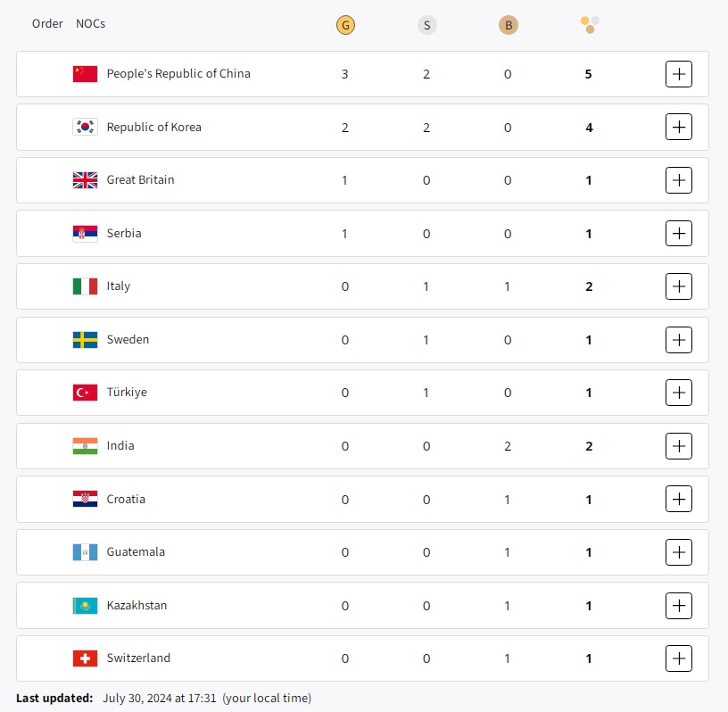Click the bronze medal column icon

[x=508, y=25]
